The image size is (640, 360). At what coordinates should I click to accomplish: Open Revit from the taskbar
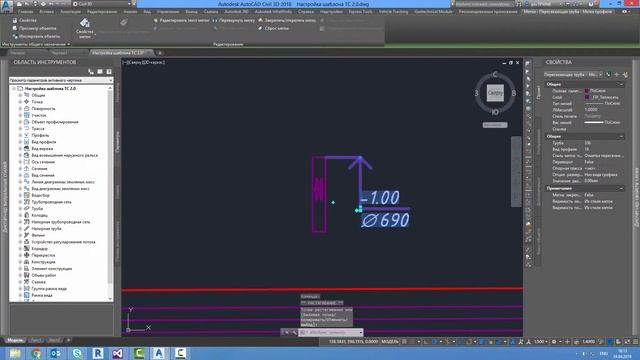tap(98, 353)
